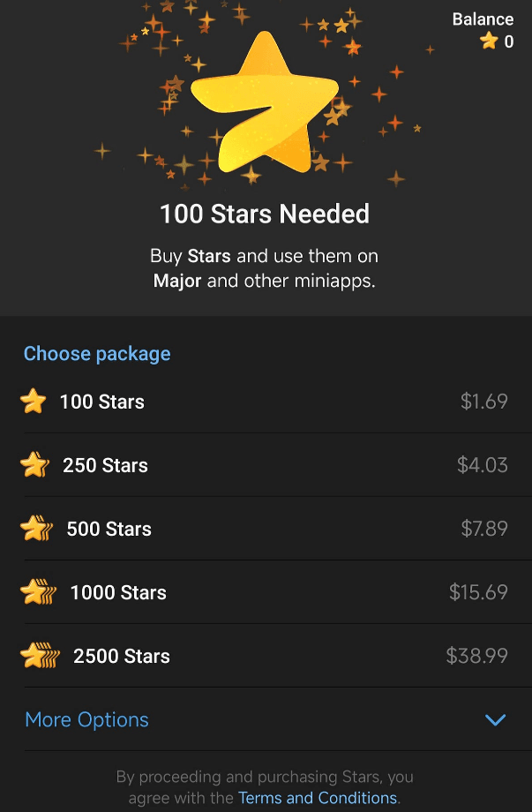Screen dimensions: 532x812
Task: Tap the small star icon next to Balance
Action: coord(489,41)
